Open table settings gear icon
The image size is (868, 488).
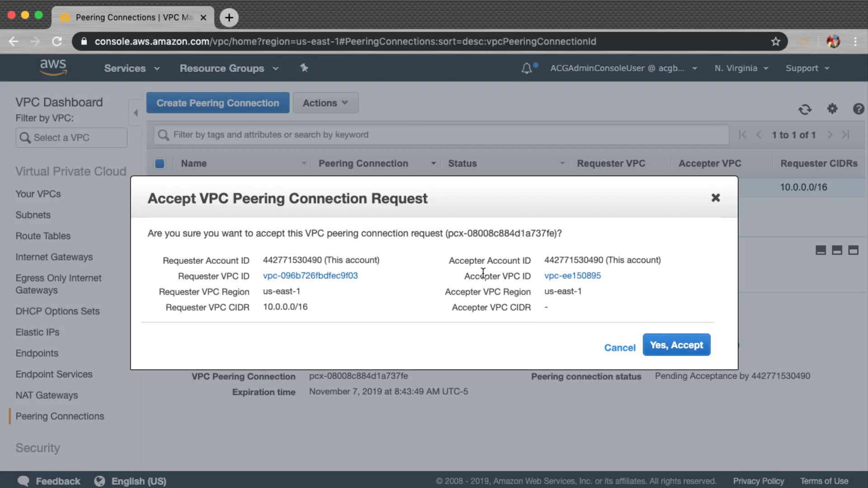tap(832, 109)
